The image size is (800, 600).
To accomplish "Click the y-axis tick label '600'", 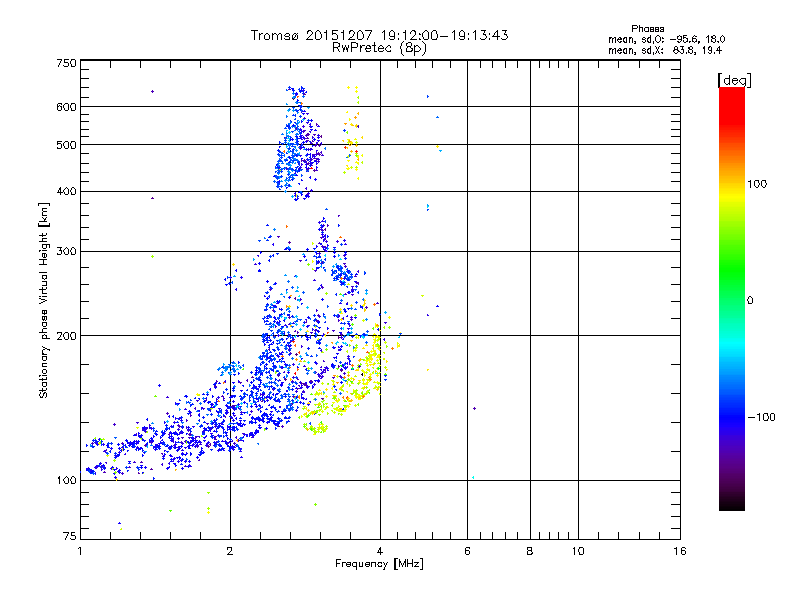I will click(67, 107).
